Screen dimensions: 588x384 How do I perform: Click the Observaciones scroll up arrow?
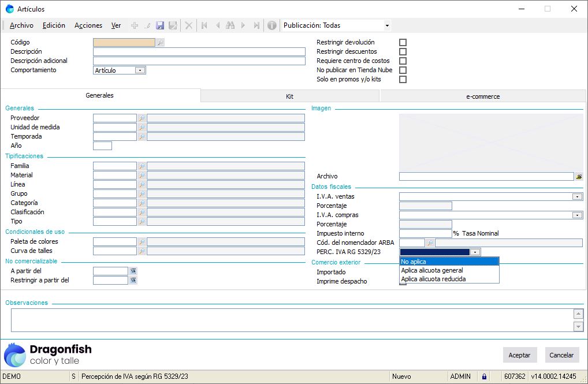click(579, 314)
